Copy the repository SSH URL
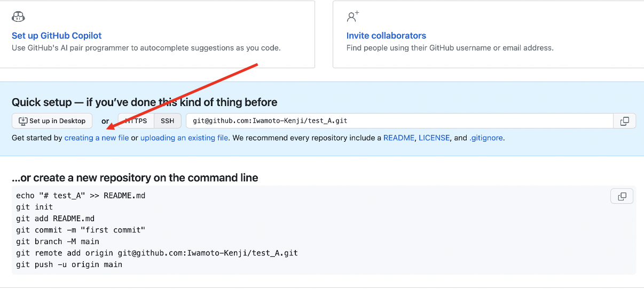The height and width of the screenshot is (290, 644). [624, 121]
